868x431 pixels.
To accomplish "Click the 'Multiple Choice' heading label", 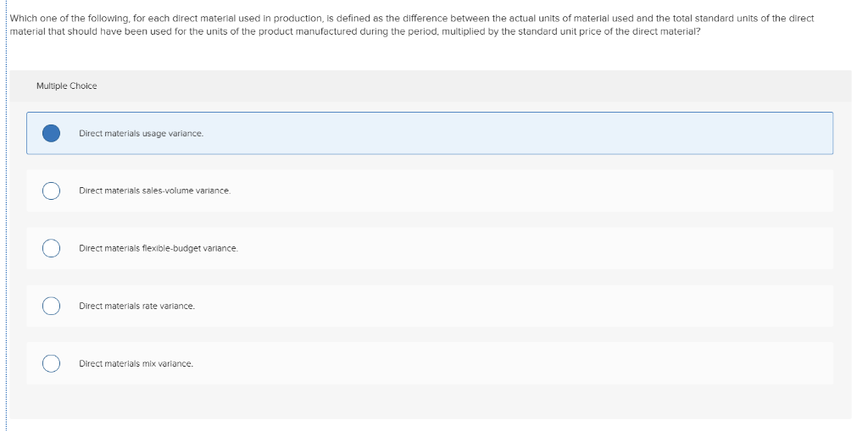I will [x=66, y=86].
